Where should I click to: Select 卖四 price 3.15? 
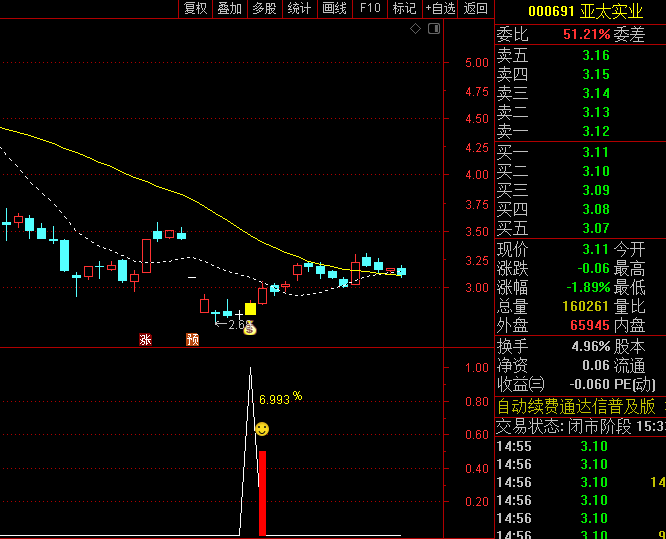(x=596, y=74)
